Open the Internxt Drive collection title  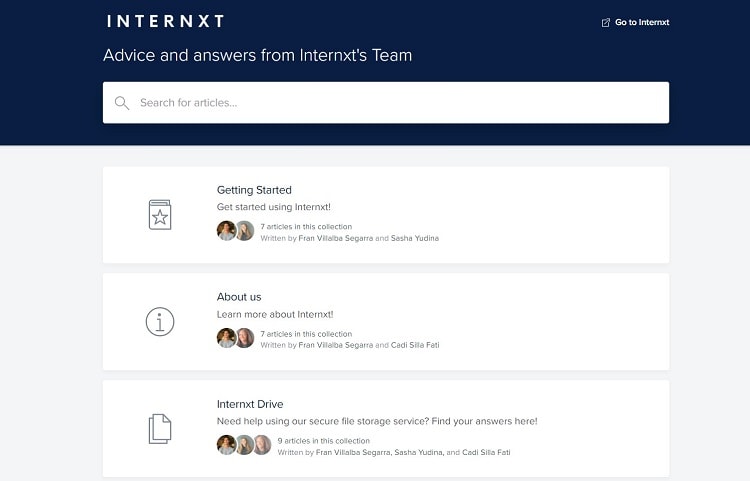coord(250,404)
